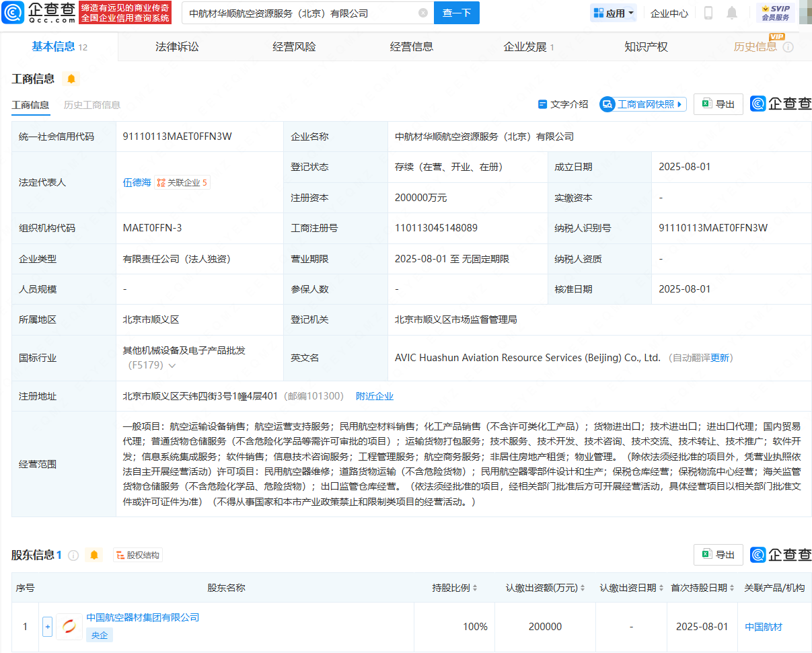Expand shareholder row with plus button
Viewport: 812px width, 653px height.
tap(47, 627)
